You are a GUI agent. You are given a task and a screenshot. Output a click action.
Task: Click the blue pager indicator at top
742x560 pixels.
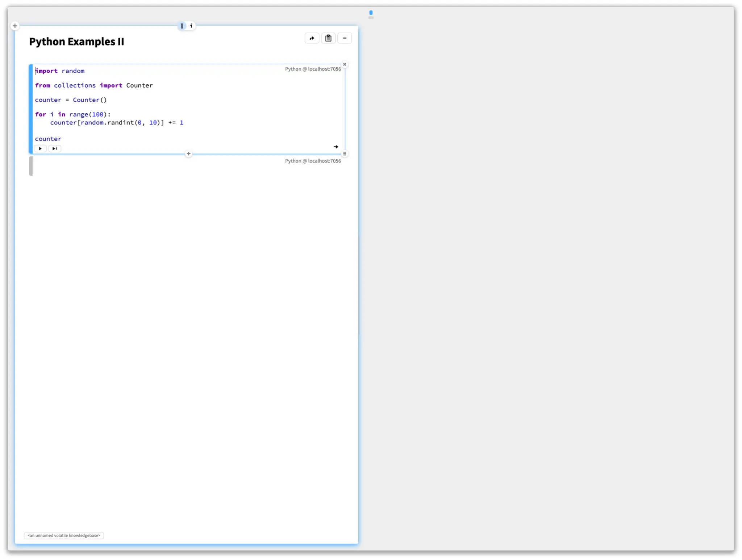click(371, 13)
